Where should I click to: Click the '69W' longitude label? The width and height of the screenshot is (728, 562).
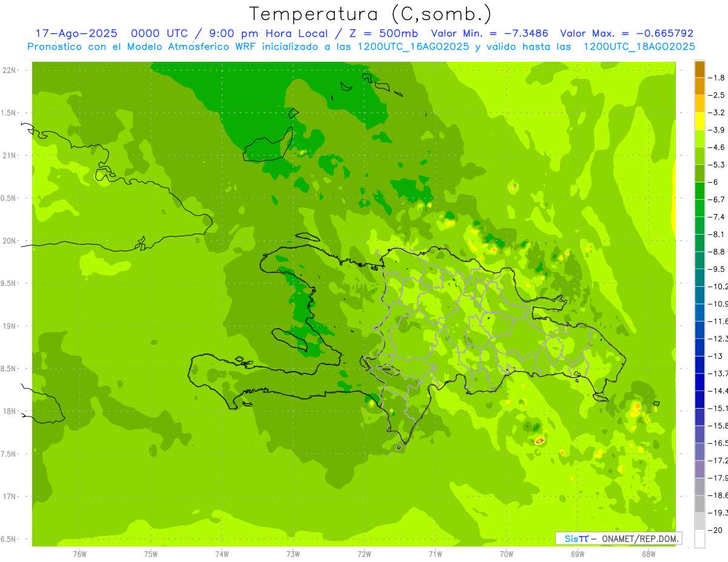[578, 554]
